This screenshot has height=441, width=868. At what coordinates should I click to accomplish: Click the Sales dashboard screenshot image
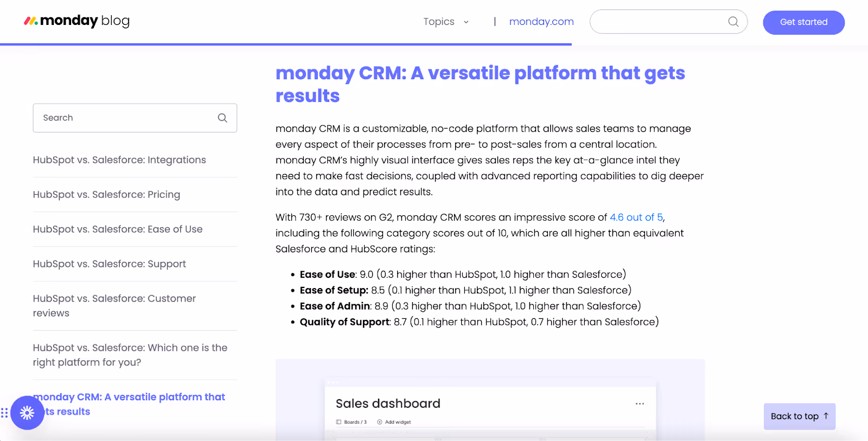point(490,400)
